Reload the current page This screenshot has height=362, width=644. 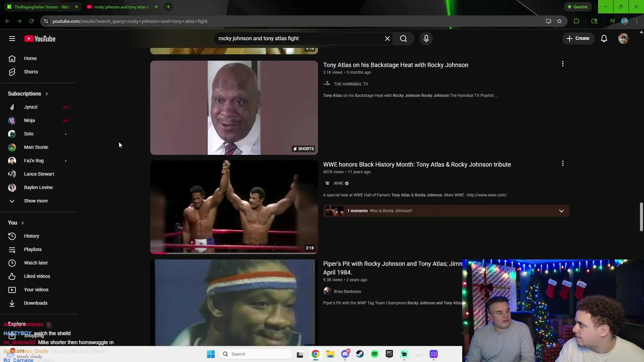click(31, 21)
